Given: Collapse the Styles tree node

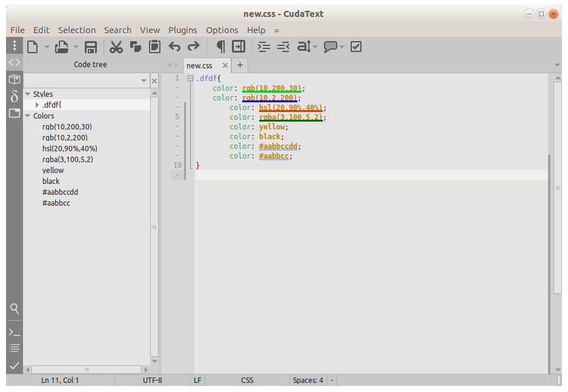Looking at the screenshot, I should (x=27, y=94).
